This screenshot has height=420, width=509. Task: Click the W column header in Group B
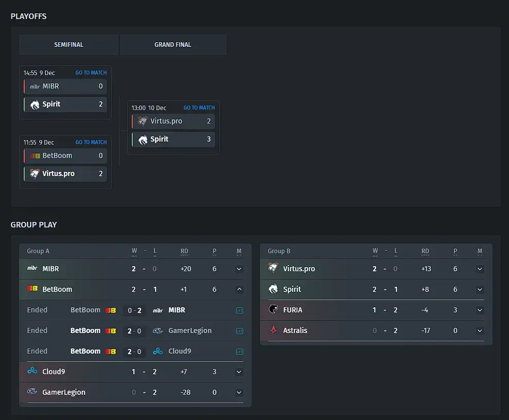pyautogui.click(x=375, y=251)
